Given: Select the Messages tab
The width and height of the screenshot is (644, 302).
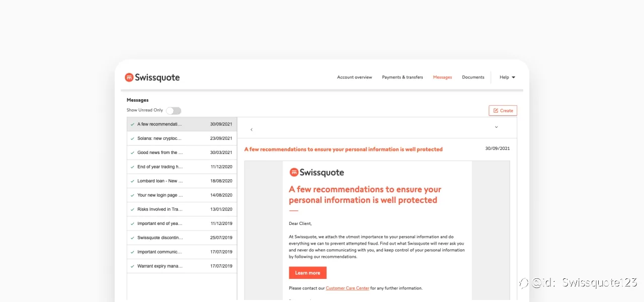Looking at the screenshot, I should [x=442, y=78].
